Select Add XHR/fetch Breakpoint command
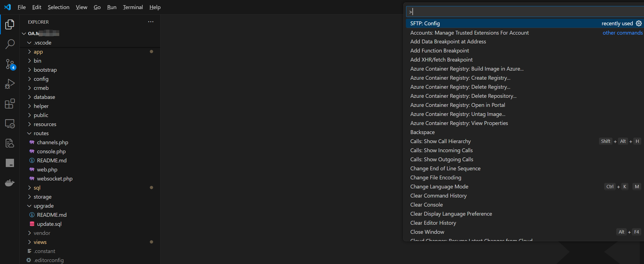This screenshot has height=264, width=644. (x=525, y=60)
